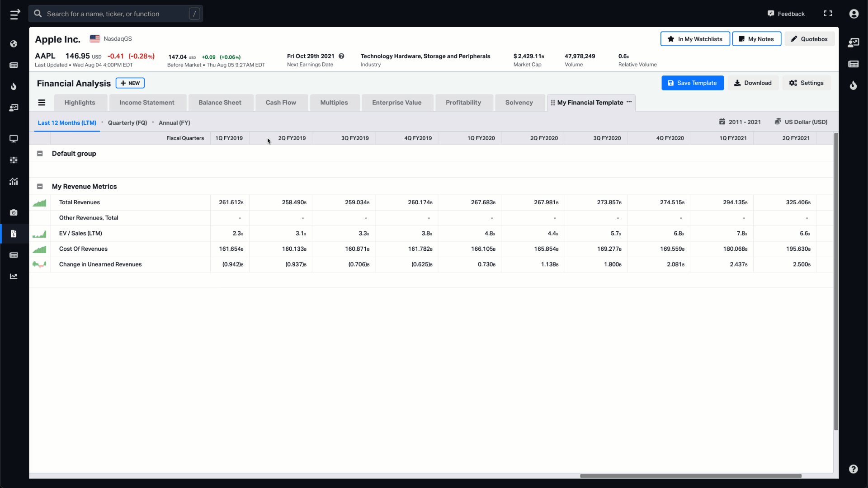Open the Solvency tab
This screenshot has width=868, height=488.
click(519, 103)
